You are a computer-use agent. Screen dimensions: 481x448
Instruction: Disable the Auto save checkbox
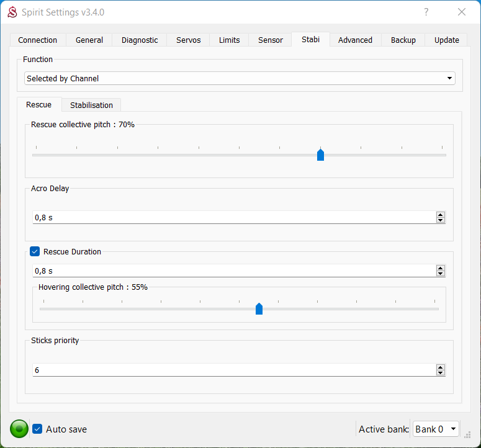[x=37, y=429]
